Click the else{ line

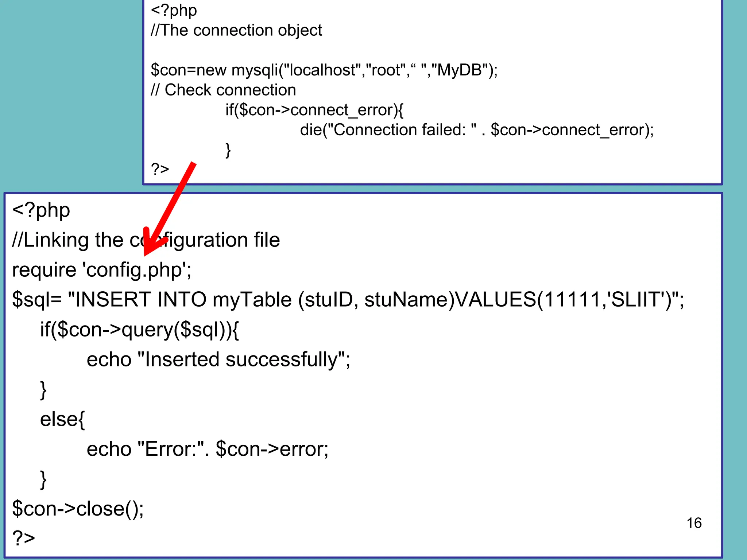pyautogui.click(x=62, y=419)
